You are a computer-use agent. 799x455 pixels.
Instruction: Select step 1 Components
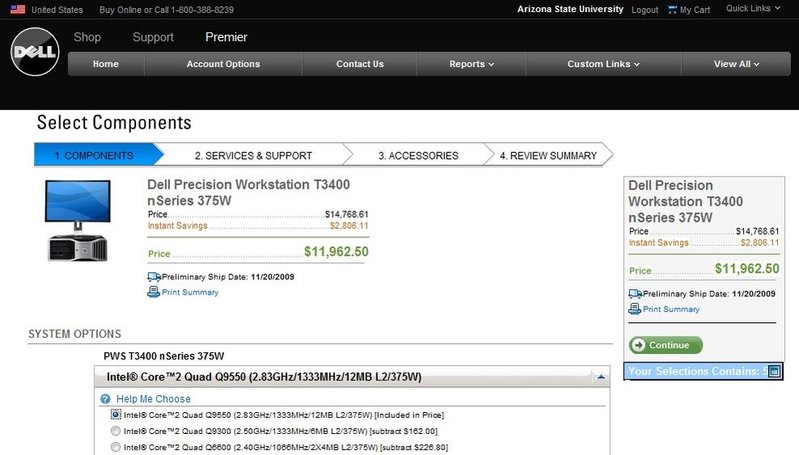pyautogui.click(x=94, y=155)
